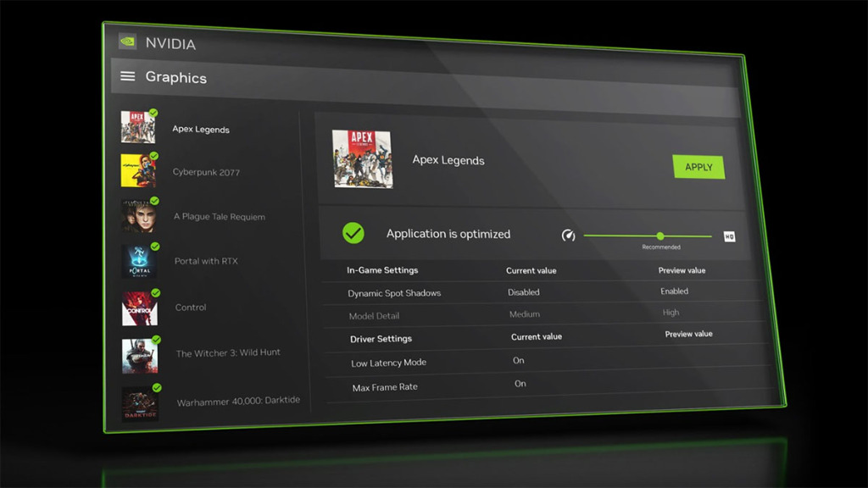868x488 pixels.
Task: Click the Recommended slider label
Action: (661, 247)
